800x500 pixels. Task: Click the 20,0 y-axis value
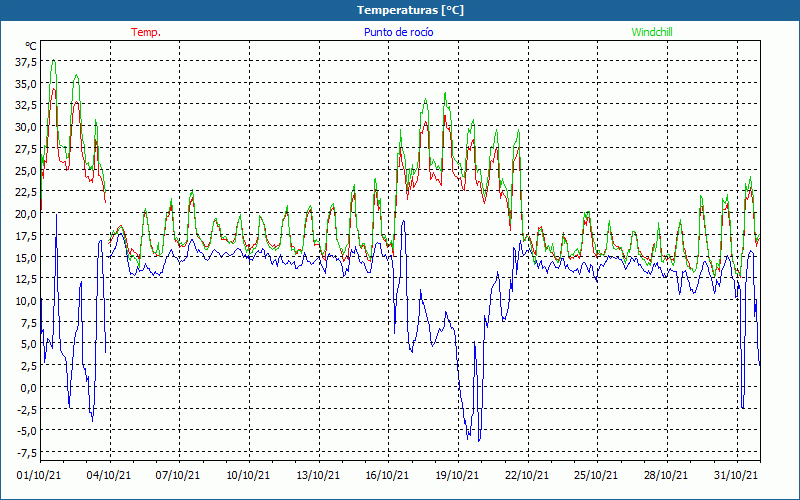coord(27,213)
